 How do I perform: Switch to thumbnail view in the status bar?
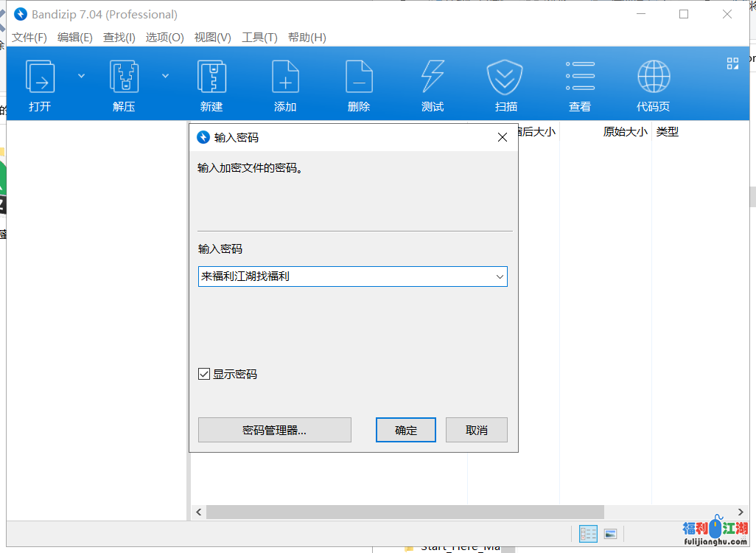612,534
